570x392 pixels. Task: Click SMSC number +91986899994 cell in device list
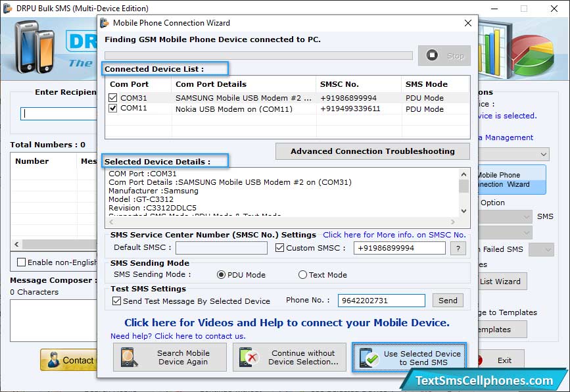pos(348,98)
